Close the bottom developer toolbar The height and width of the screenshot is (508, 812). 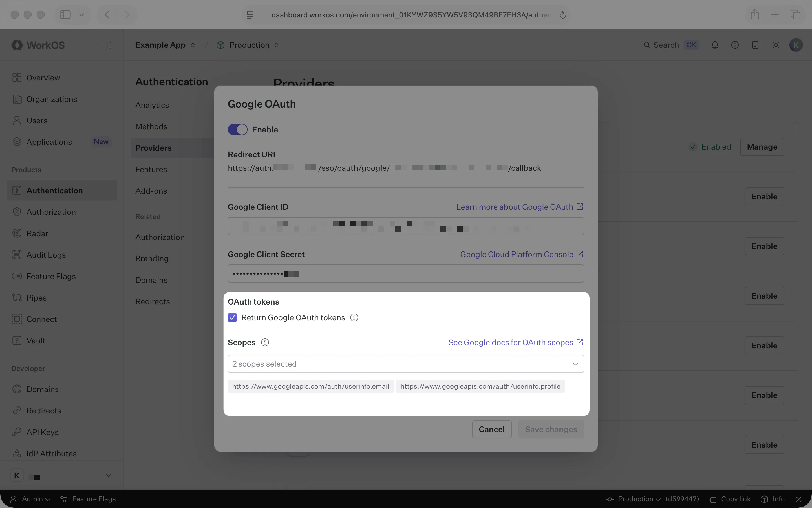point(798,499)
